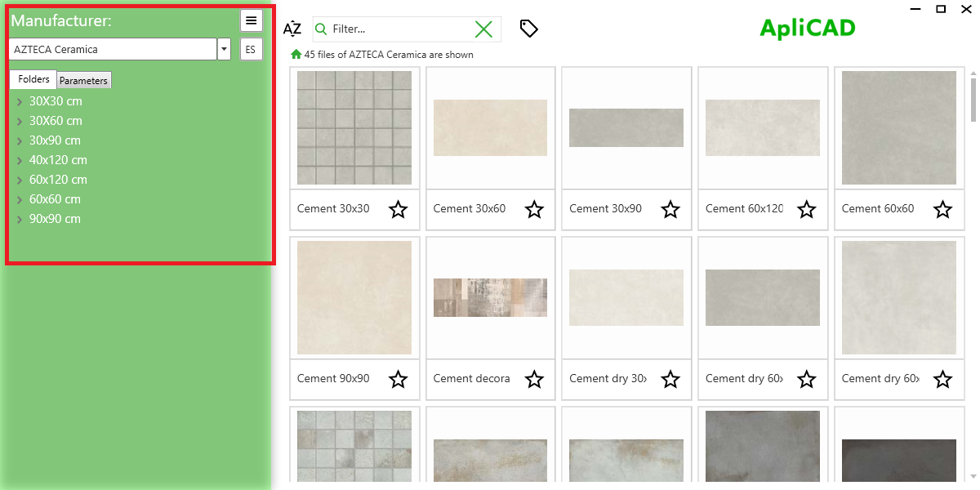Viewport: 980px width, 490px height.
Task: Click the ES language button
Action: (x=251, y=49)
